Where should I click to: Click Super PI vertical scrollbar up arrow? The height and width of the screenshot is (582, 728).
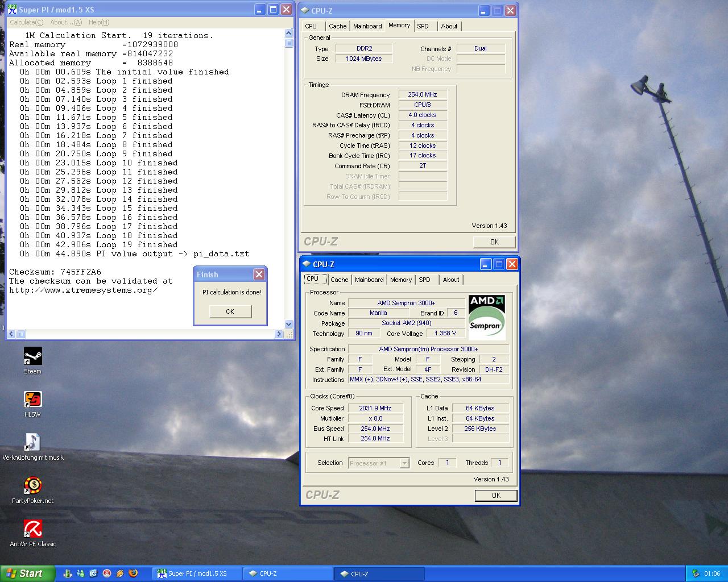(x=288, y=34)
